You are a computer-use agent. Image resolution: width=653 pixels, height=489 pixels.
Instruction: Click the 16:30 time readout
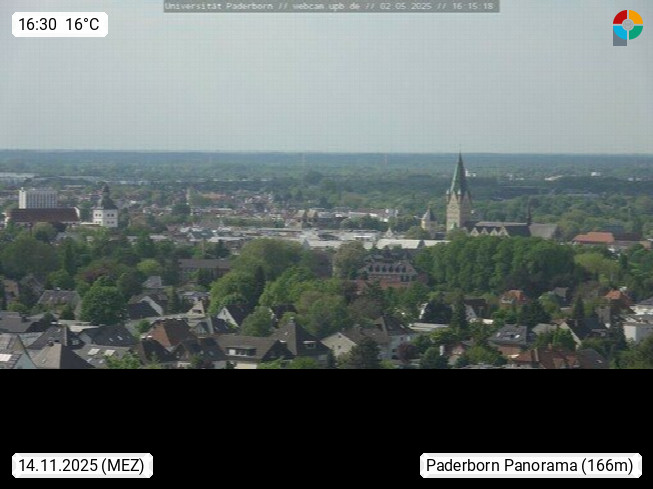38,25
